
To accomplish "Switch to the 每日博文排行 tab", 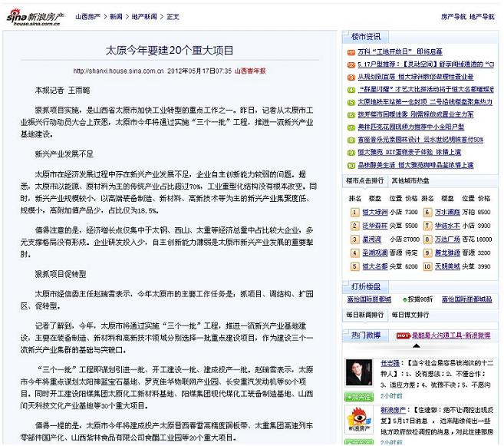I will coord(410,315).
